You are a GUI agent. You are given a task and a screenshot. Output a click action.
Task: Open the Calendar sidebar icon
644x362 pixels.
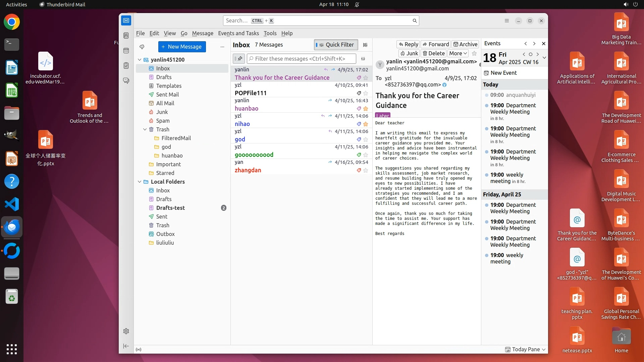126,51
